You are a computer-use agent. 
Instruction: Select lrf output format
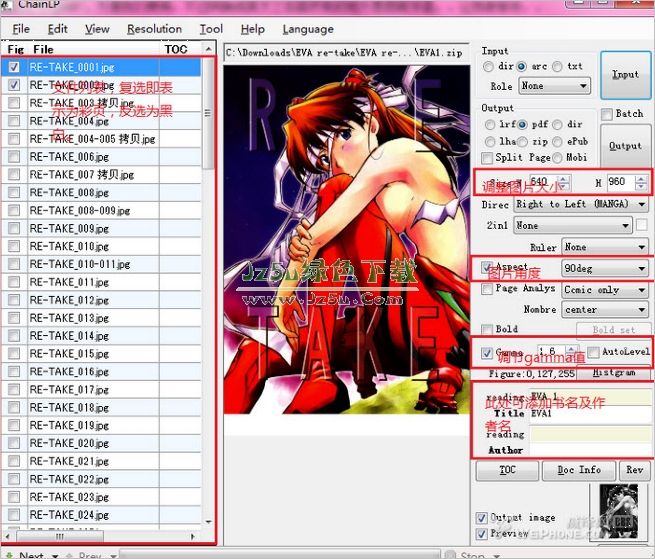490,125
